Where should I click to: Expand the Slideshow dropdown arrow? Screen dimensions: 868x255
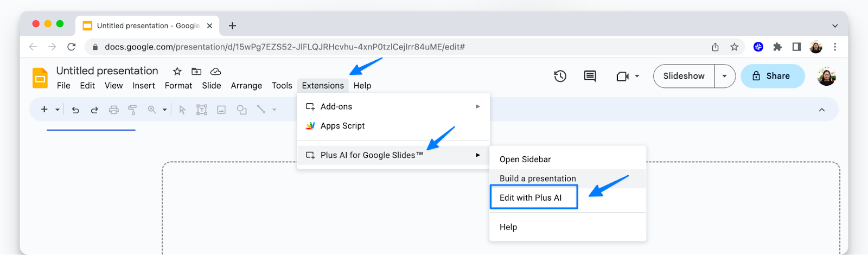pyautogui.click(x=725, y=76)
